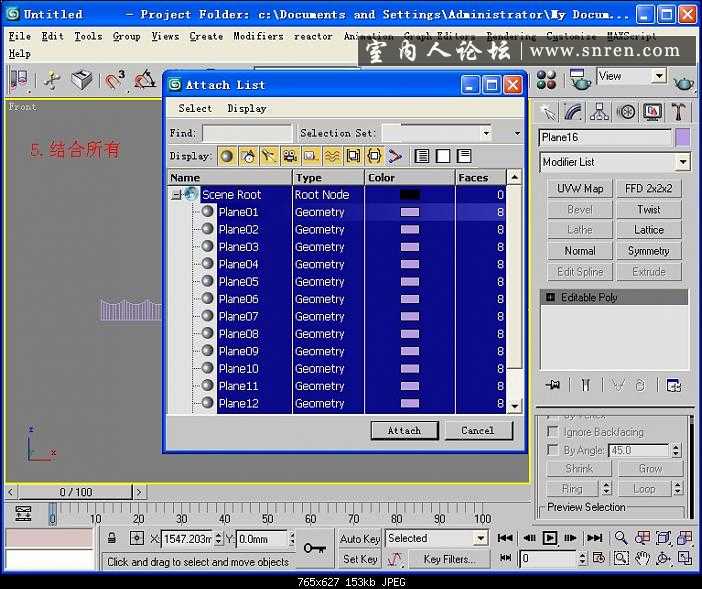Open the Select menu in Attach List
The width and height of the screenshot is (702, 589).
tap(195, 108)
